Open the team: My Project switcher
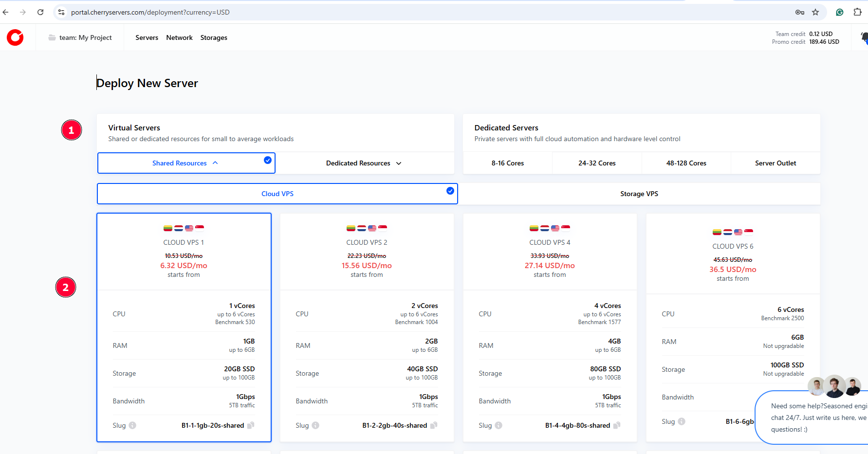The height and width of the screenshot is (454, 868). tap(80, 37)
